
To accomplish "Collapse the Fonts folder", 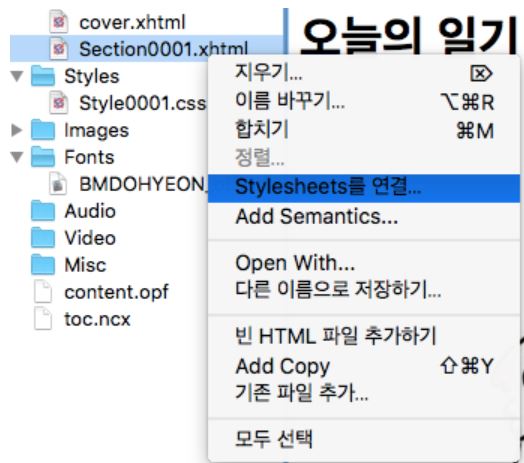I will 17,156.
